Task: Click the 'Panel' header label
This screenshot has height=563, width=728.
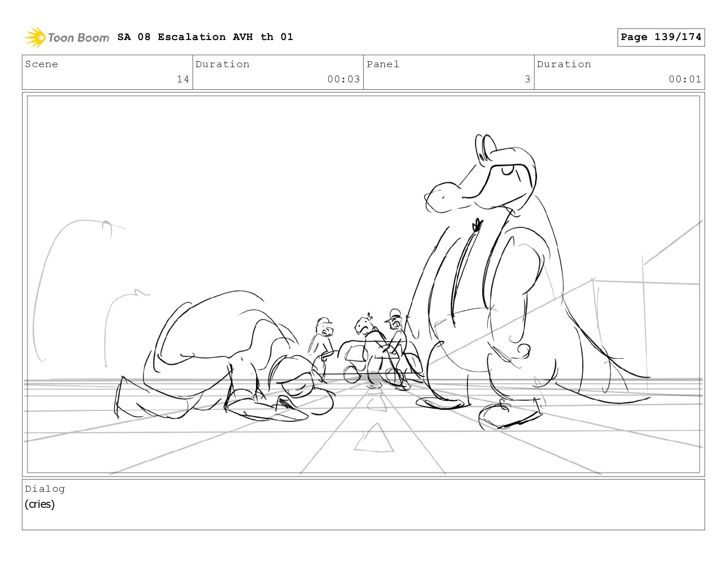Action: tap(383, 64)
